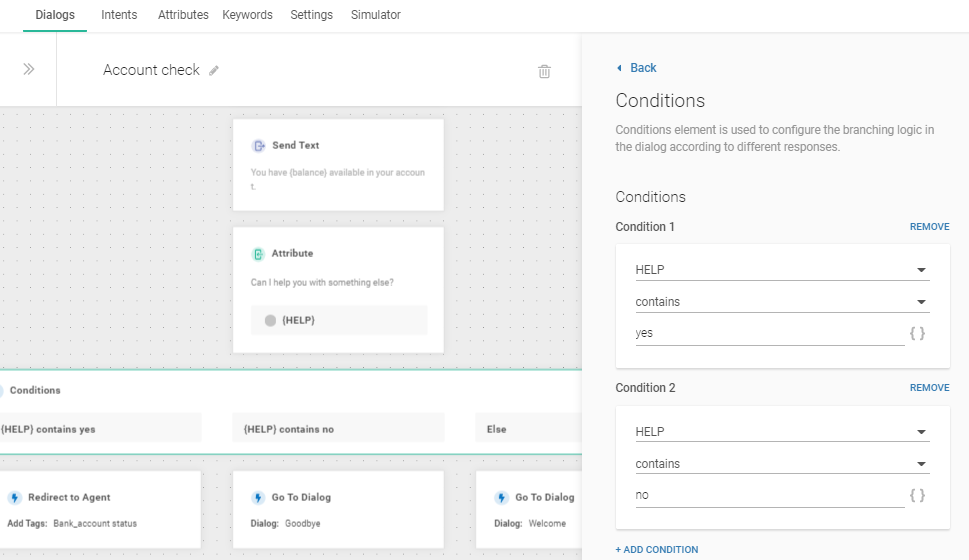
Task: Click the Send Text element icon
Action: click(258, 145)
